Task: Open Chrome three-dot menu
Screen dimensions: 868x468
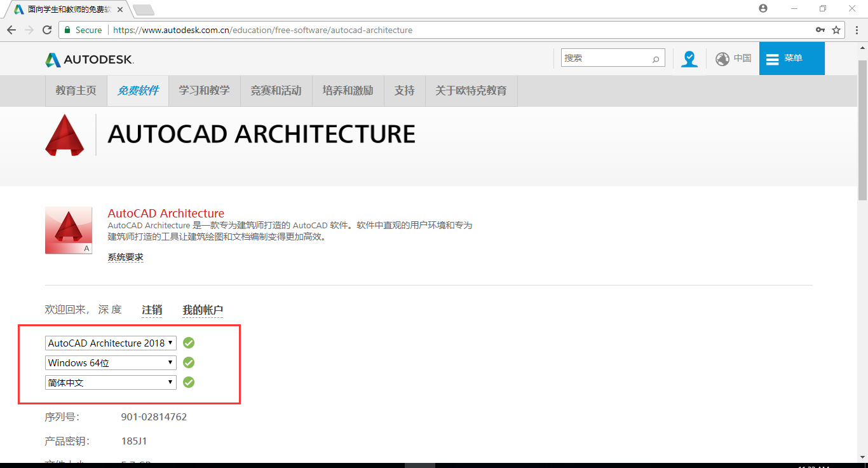Action: [x=855, y=30]
